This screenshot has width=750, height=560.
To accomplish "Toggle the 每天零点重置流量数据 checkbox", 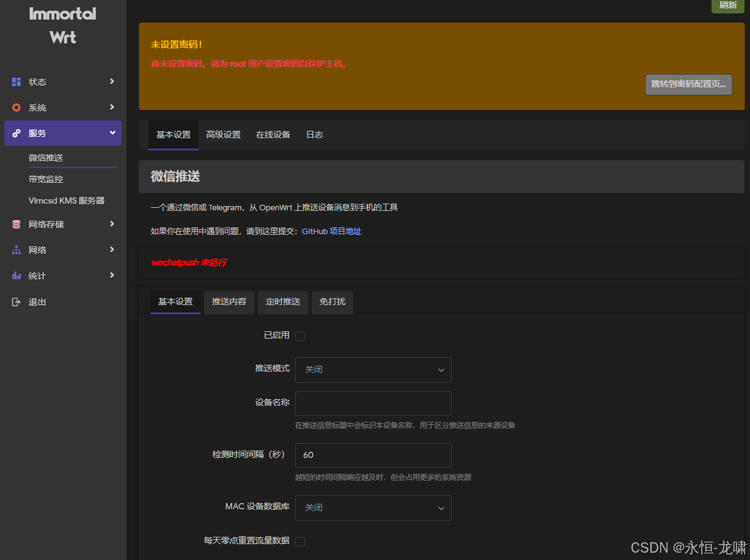I will coord(300,541).
